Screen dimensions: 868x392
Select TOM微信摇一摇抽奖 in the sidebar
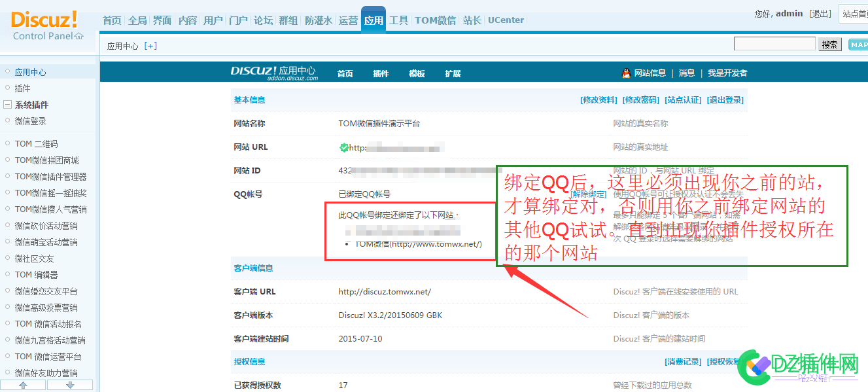(51, 193)
